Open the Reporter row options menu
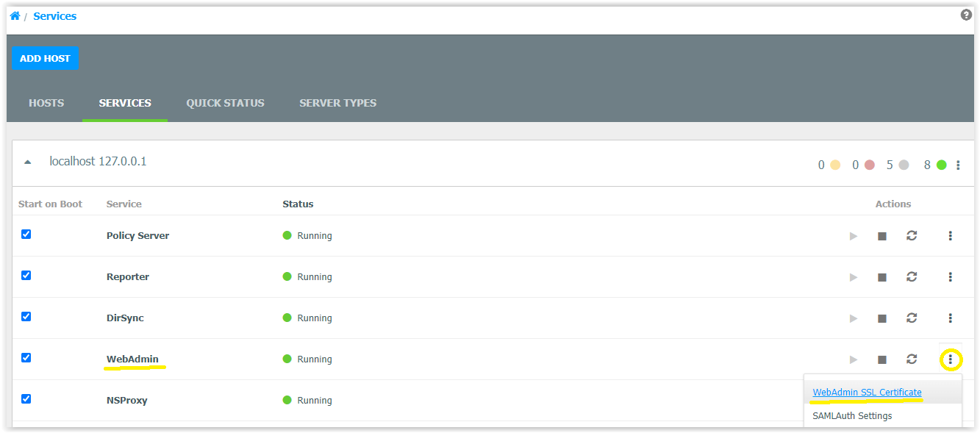The image size is (980, 433). 951,276
